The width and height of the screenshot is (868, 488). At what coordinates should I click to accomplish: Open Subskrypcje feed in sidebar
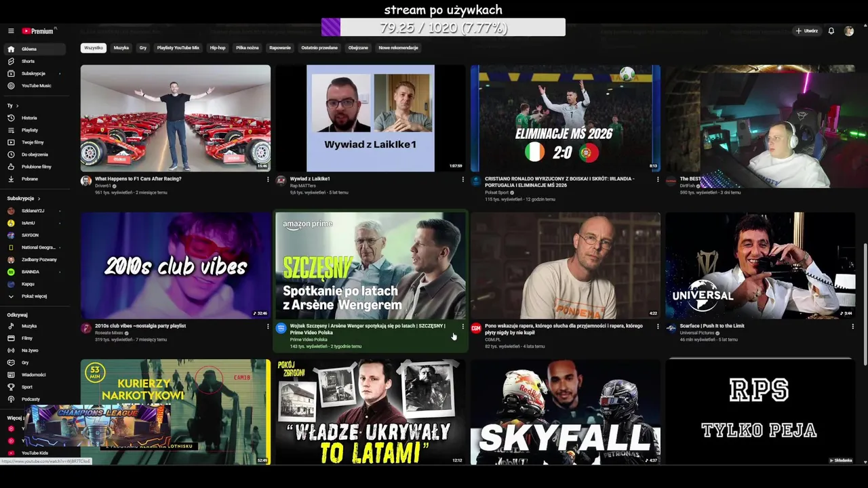coord(34,73)
